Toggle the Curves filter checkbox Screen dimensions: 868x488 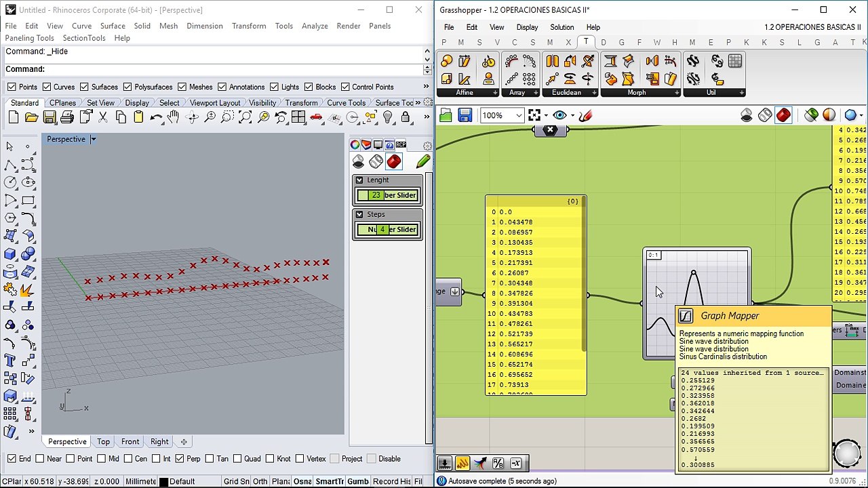tap(47, 87)
